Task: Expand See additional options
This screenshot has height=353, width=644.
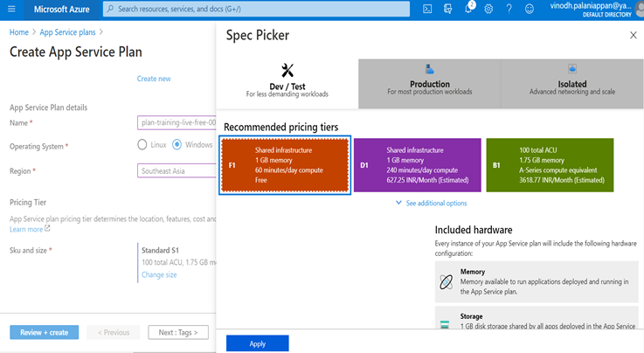Action: [x=431, y=203]
